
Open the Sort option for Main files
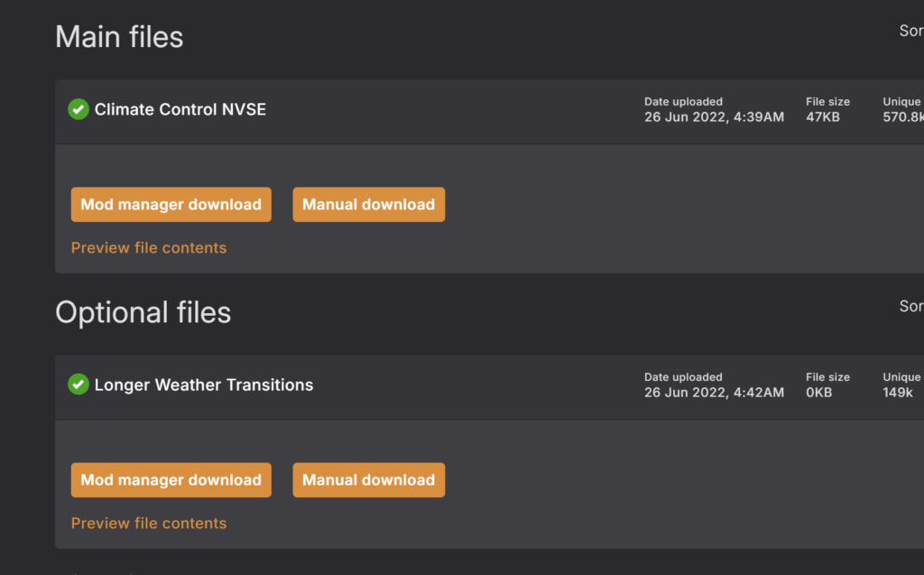[910, 31]
